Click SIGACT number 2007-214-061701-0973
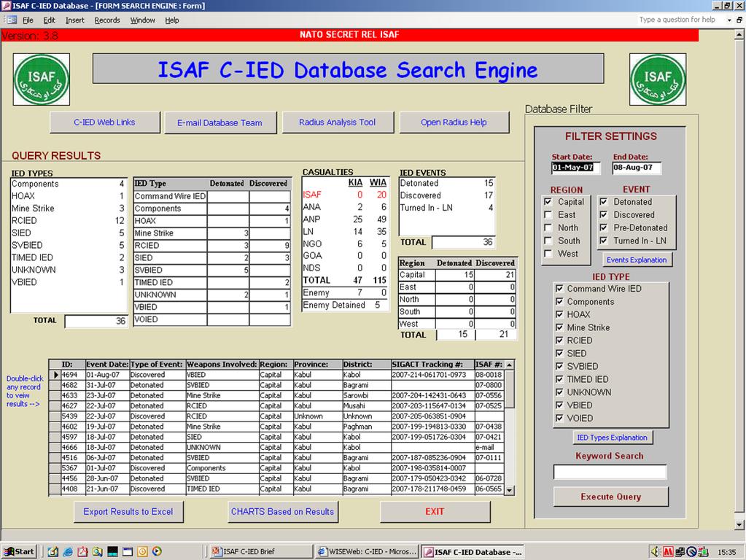The height and width of the screenshot is (560, 746). click(x=432, y=375)
